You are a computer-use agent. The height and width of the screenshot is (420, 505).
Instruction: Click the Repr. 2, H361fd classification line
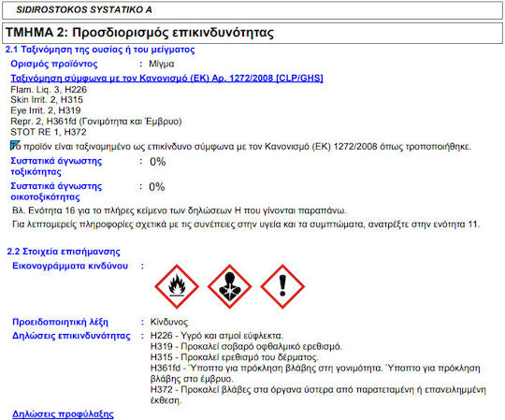tap(96, 122)
